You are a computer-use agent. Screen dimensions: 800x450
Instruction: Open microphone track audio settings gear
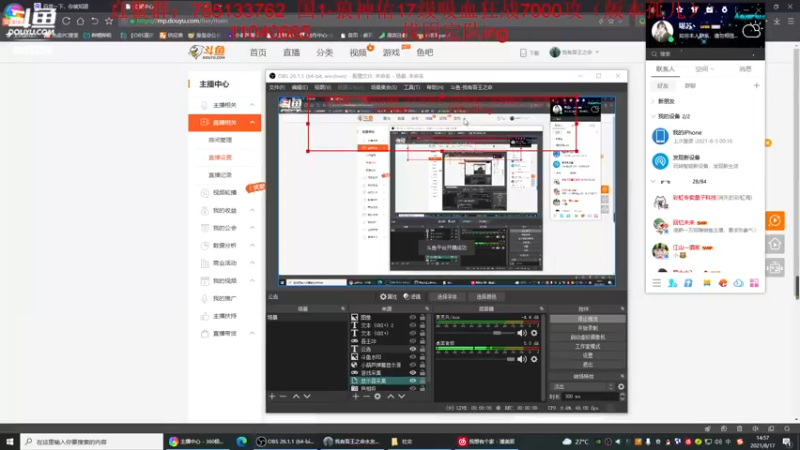[534, 333]
